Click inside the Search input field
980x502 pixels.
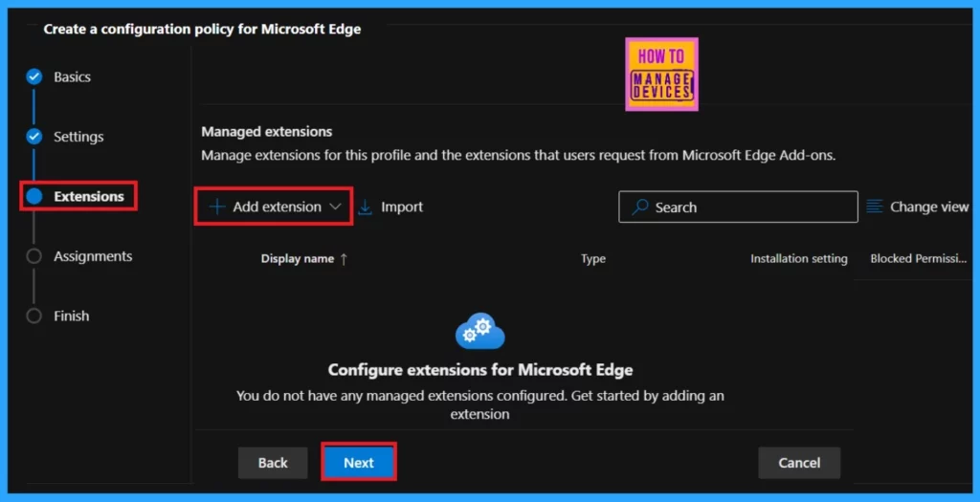[738, 207]
